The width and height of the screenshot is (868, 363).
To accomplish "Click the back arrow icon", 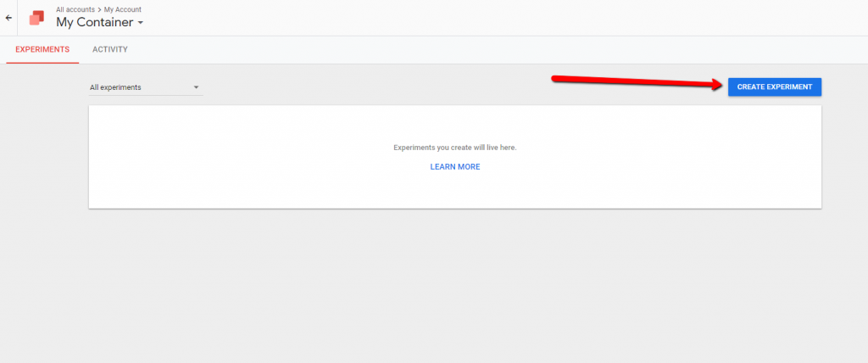I will pos(8,18).
